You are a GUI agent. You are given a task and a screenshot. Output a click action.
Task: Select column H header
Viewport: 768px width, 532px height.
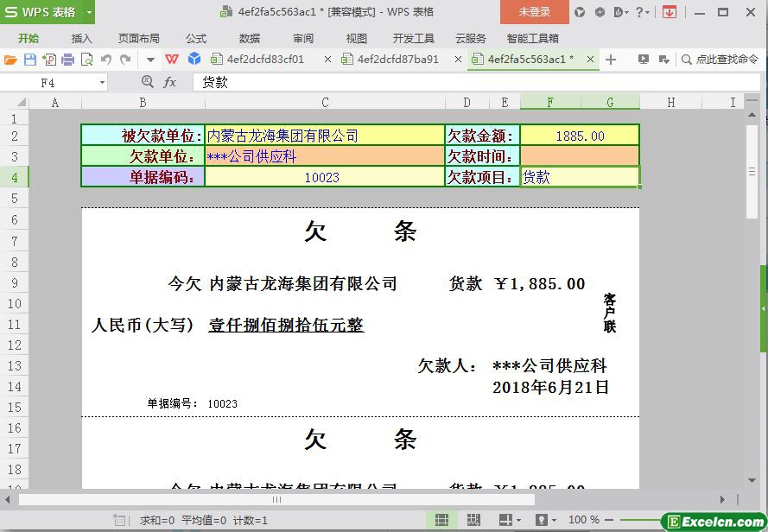click(x=671, y=103)
